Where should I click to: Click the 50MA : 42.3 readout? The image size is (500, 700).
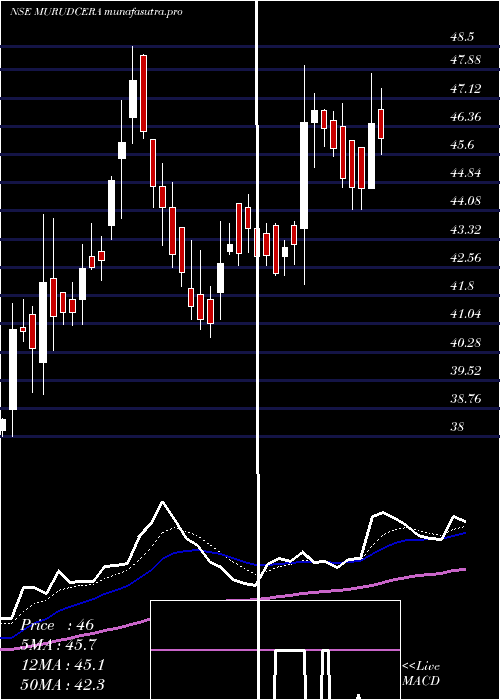[63, 685]
